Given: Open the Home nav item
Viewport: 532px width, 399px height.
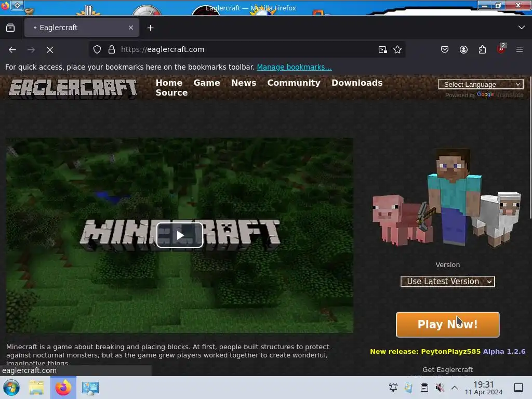Looking at the screenshot, I should [169, 83].
